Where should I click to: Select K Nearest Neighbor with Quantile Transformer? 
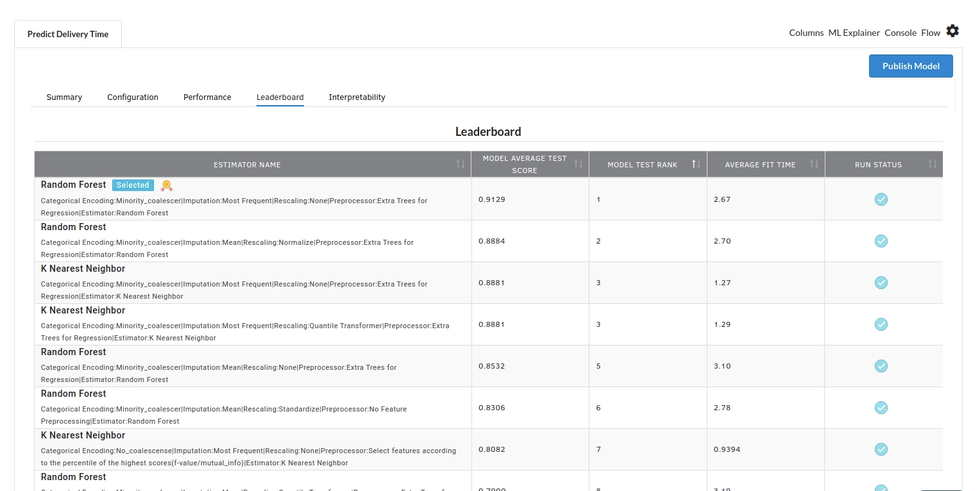pyautogui.click(x=83, y=310)
